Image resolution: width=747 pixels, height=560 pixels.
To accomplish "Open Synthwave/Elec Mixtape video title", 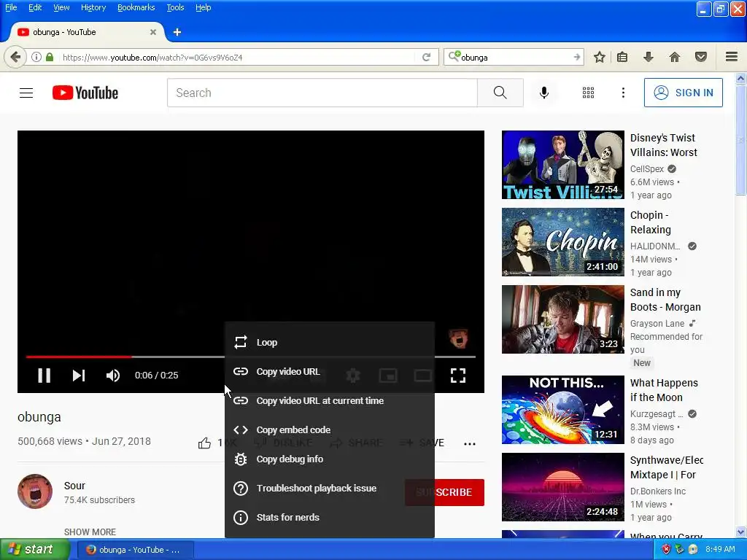I will [667, 467].
